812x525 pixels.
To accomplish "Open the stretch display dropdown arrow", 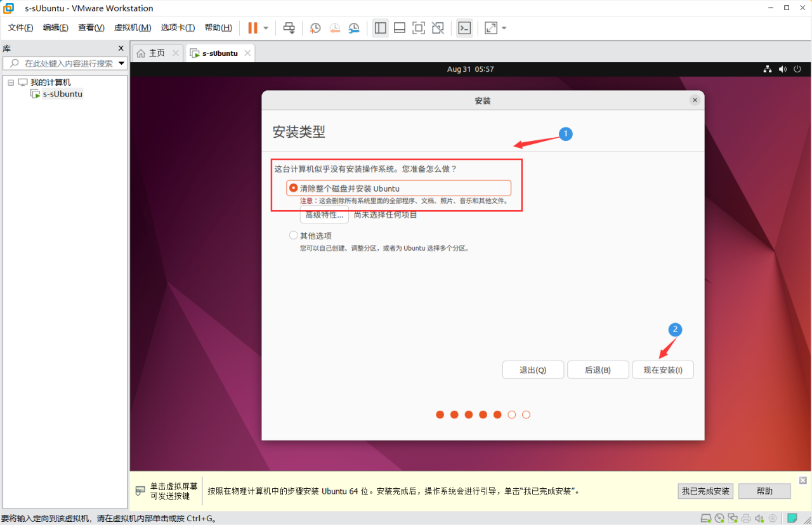I will click(504, 28).
